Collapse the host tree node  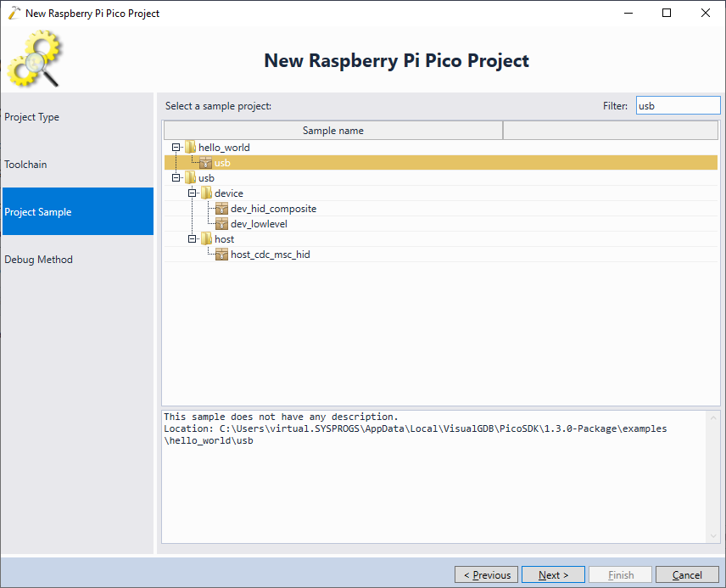pyautogui.click(x=193, y=239)
